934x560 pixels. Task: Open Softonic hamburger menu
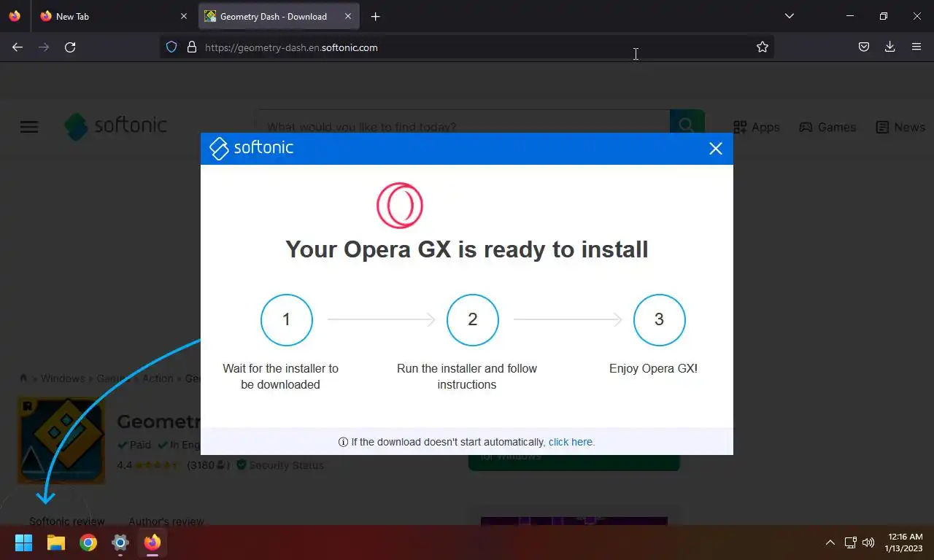[x=29, y=127]
